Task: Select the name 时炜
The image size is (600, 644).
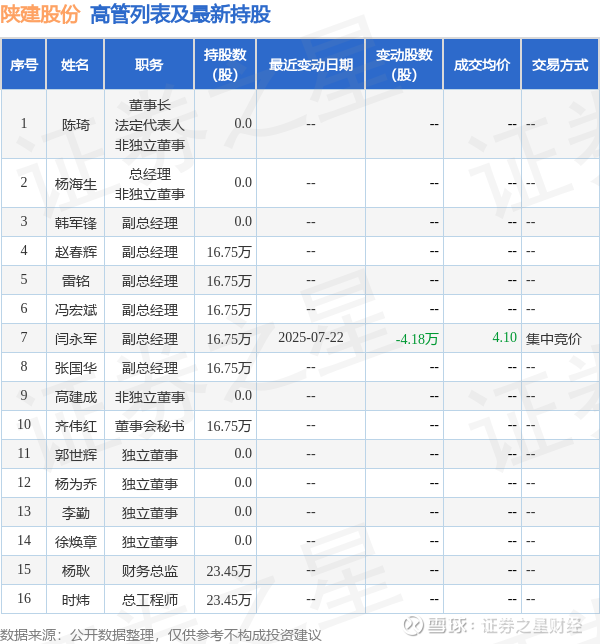Action: pyautogui.click(x=76, y=600)
